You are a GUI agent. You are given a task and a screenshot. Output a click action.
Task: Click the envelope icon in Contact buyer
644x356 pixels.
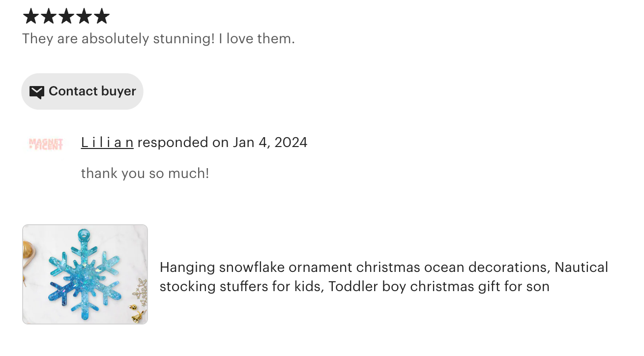click(x=37, y=92)
